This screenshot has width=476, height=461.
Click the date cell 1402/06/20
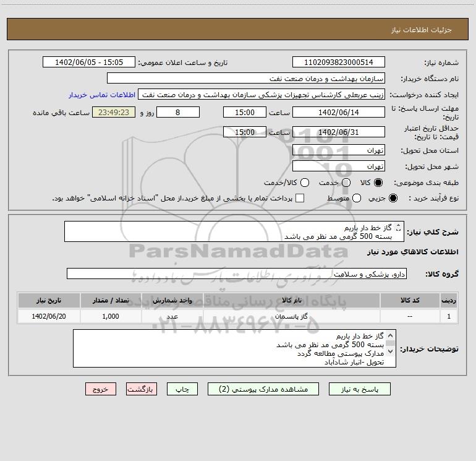pyautogui.click(x=49, y=316)
